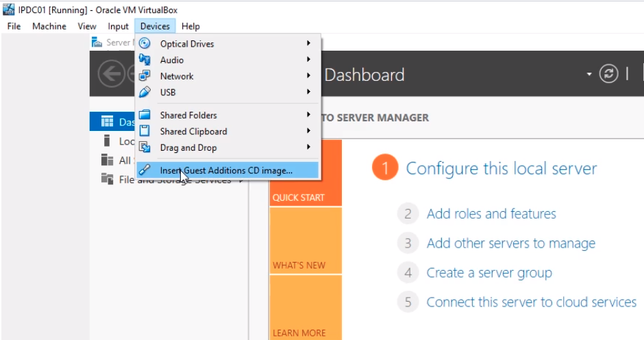Expand the Network submenu arrow
This screenshot has height=340, width=644.
(x=308, y=75)
